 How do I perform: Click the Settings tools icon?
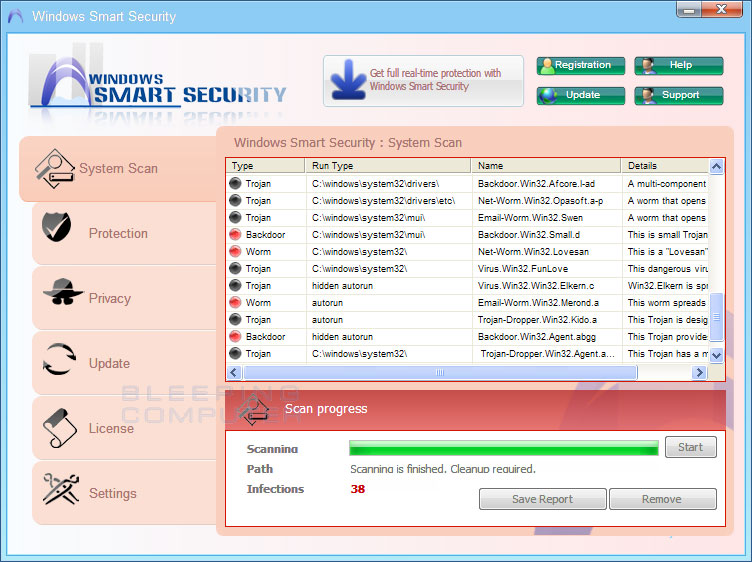pos(60,489)
